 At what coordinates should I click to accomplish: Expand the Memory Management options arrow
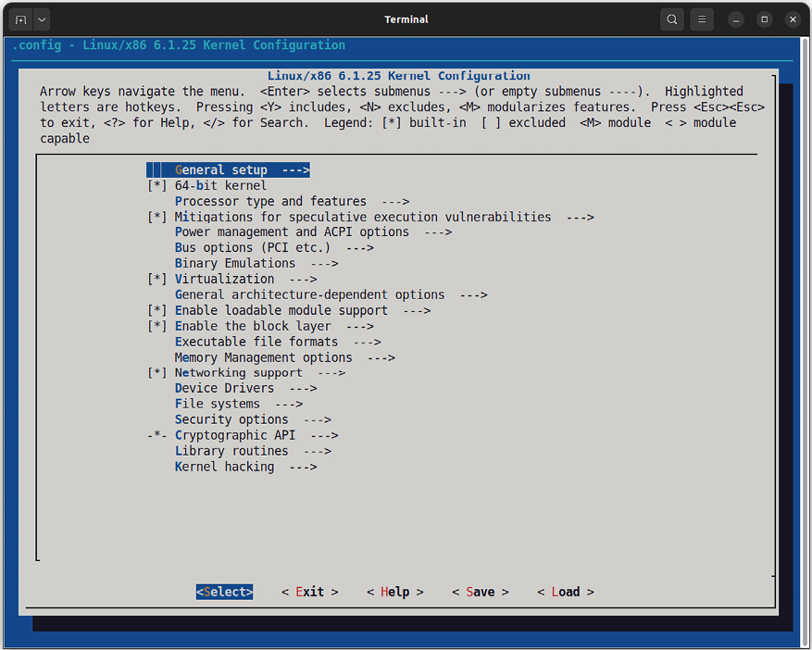[x=381, y=357]
